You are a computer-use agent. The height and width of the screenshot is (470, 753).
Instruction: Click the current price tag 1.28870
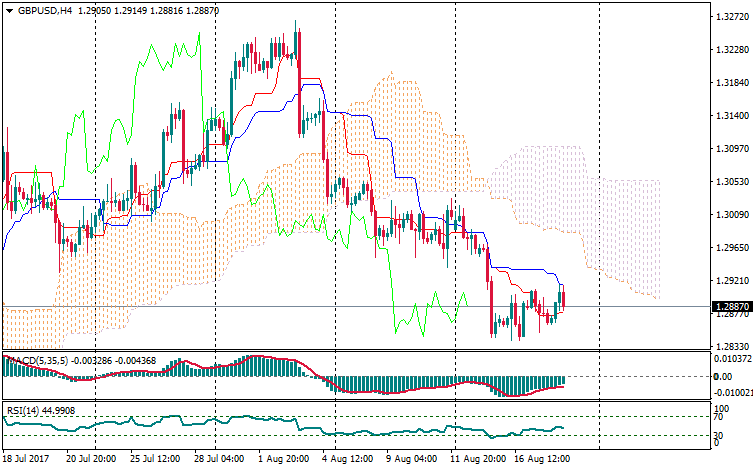tap(731, 306)
